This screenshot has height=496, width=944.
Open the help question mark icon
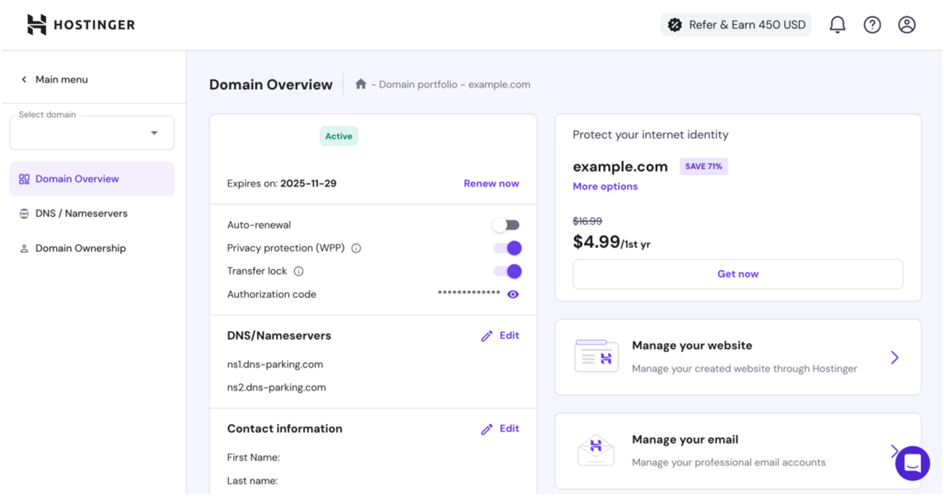tap(872, 25)
